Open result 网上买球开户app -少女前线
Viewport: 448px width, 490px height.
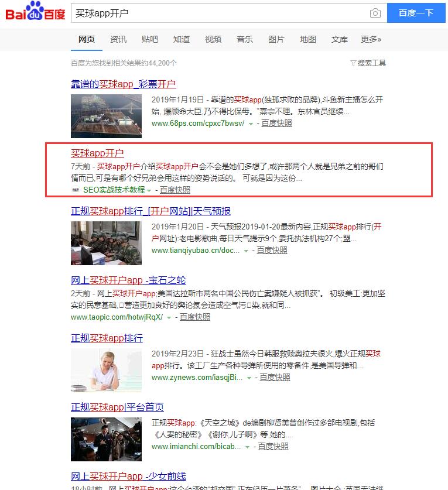[x=128, y=477]
